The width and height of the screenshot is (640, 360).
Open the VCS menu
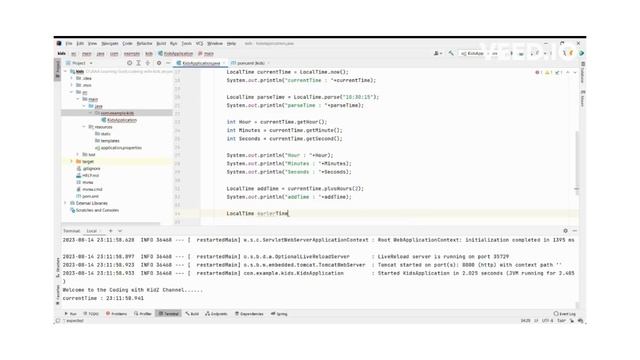pyautogui.click(x=199, y=43)
